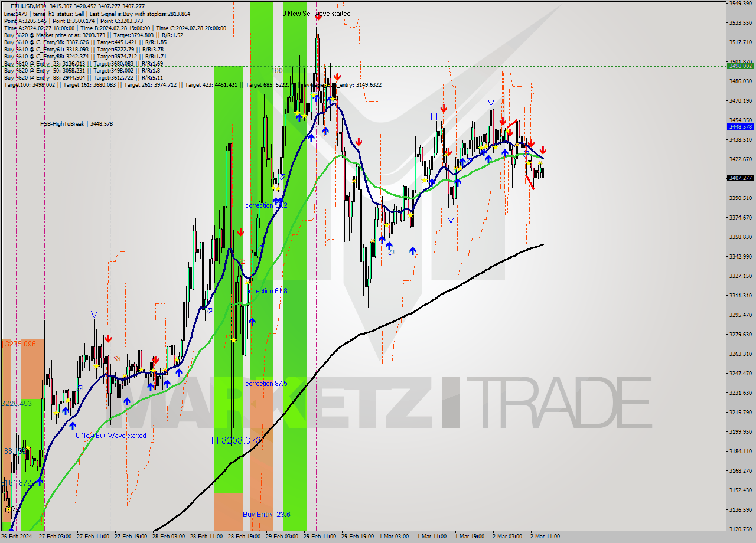Click the 3120.750 price axis value
Screen dimensions: 756x543
[740, 529]
